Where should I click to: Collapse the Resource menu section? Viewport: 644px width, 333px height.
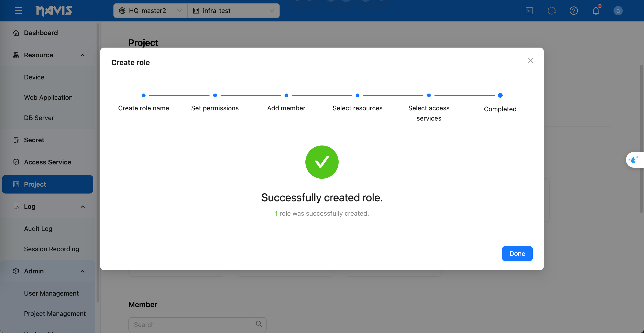83,55
